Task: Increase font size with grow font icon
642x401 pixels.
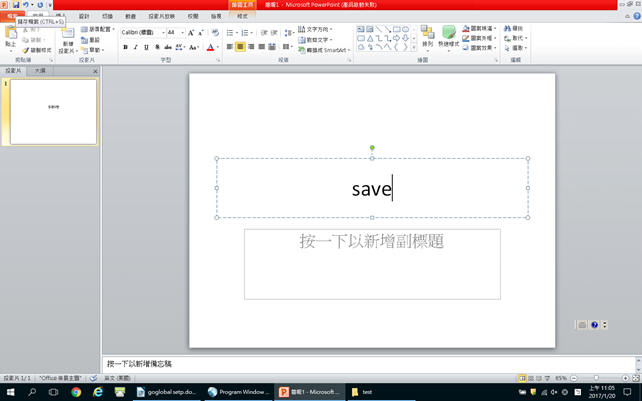Action: click(x=191, y=32)
